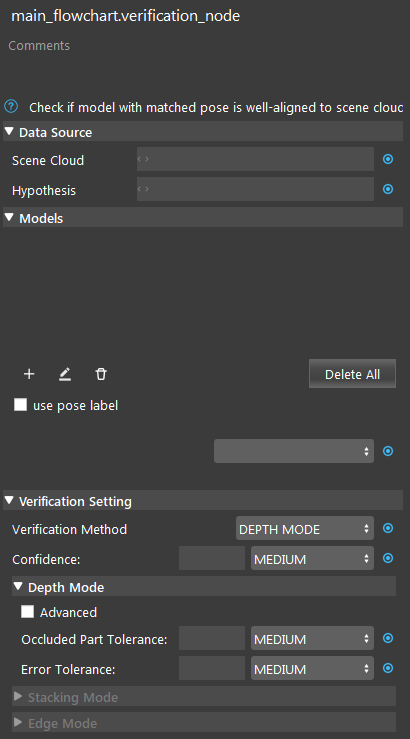Viewport: 410px width, 739px height.
Task: Click the Scene Cloud label
Action: [x=48, y=160]
